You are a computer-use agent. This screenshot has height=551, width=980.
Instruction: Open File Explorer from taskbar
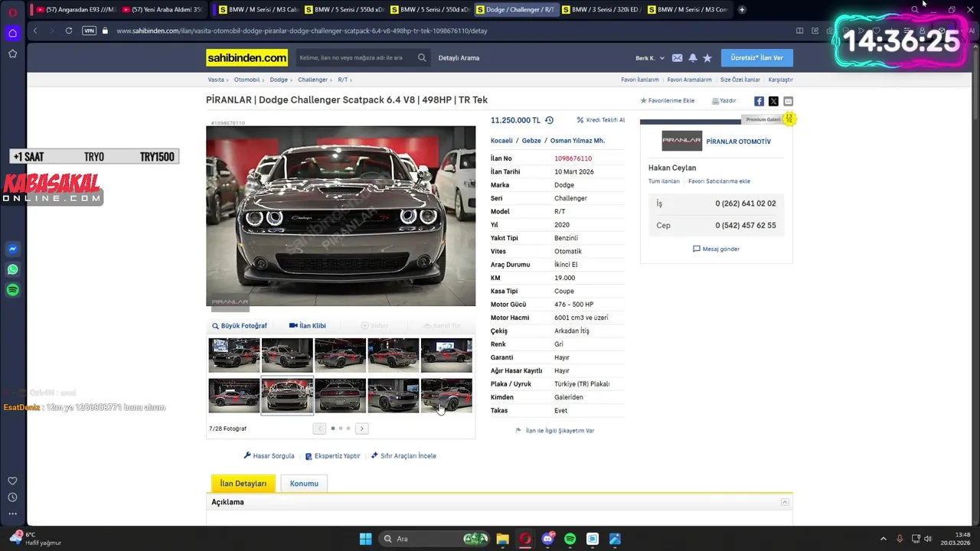(502, 539)
